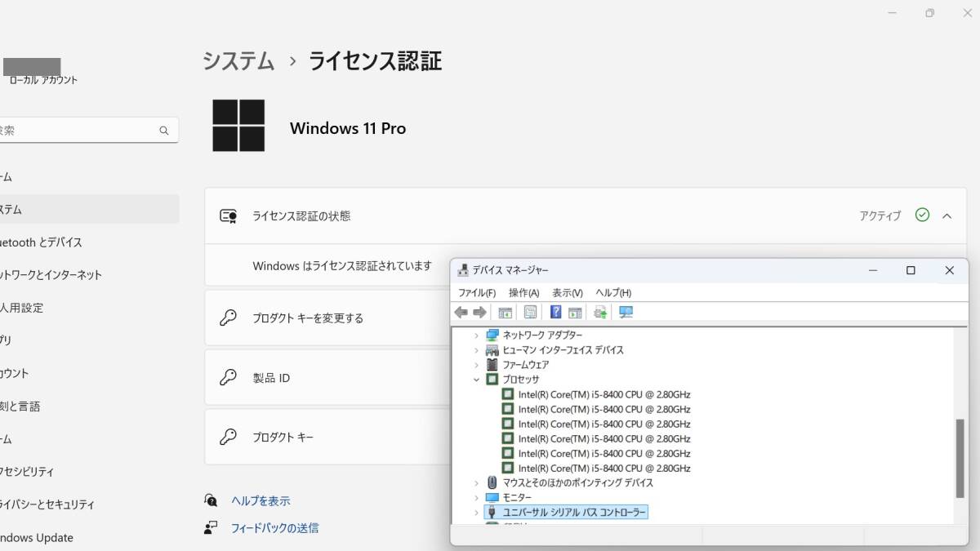Open the ファイル(F) menu in Device Manager
The height and width of the screenshot is (551, 980).
477,293
